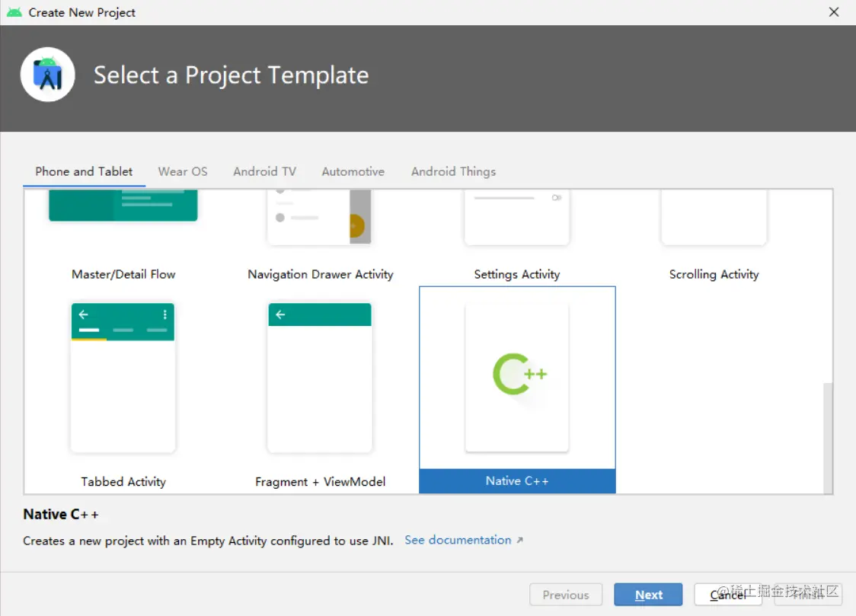This screenshot has width=856, height=616.
Task: Open the See documentation link
Action: point(458,540)
